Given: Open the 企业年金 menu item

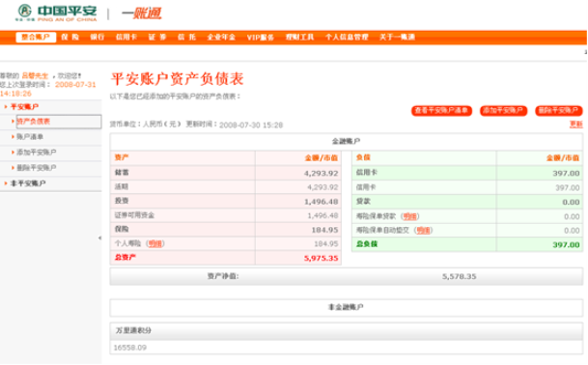Looking at the screenshot, I should (x=221, y=37).
